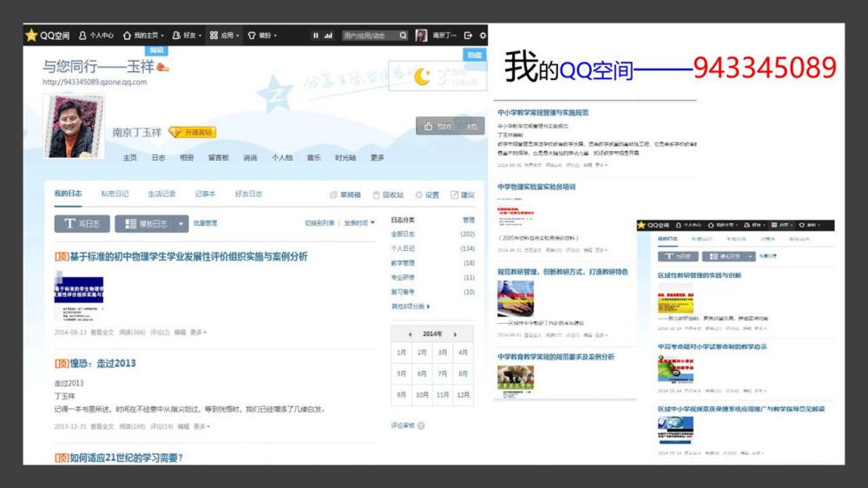Click the thumbs-up like button

437,126
